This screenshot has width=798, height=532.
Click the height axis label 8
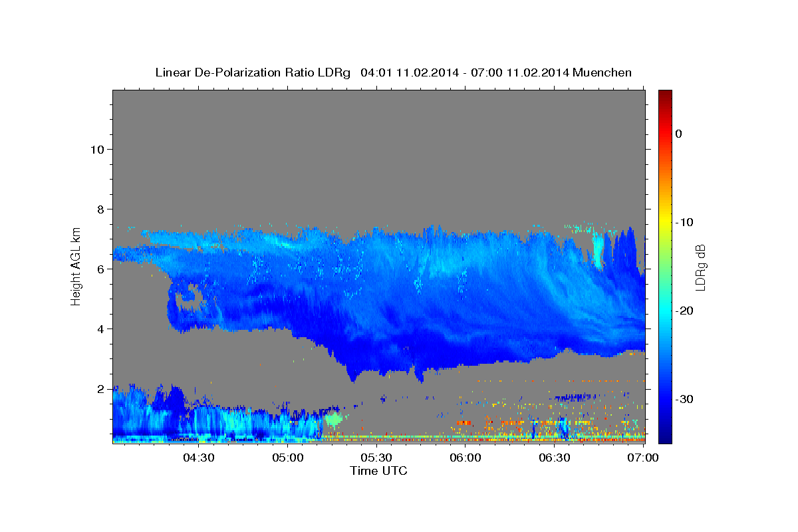101,209
